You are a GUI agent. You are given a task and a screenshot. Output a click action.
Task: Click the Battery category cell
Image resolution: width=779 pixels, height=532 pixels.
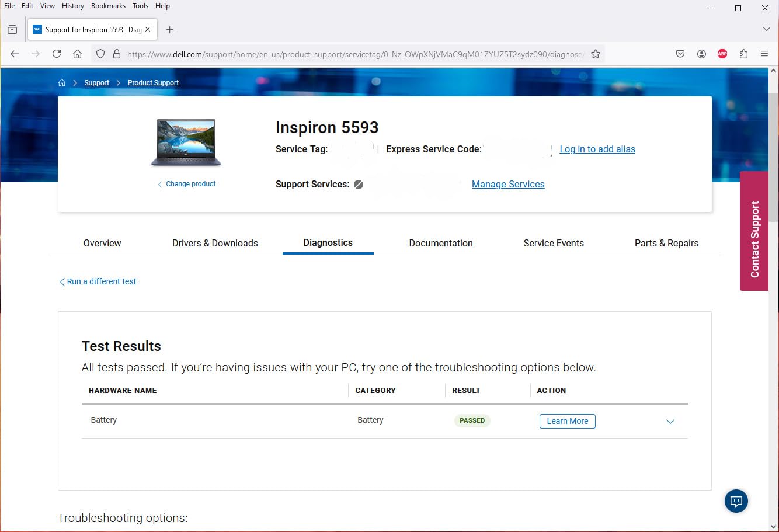pyautogui.click(x=370, y=420)
